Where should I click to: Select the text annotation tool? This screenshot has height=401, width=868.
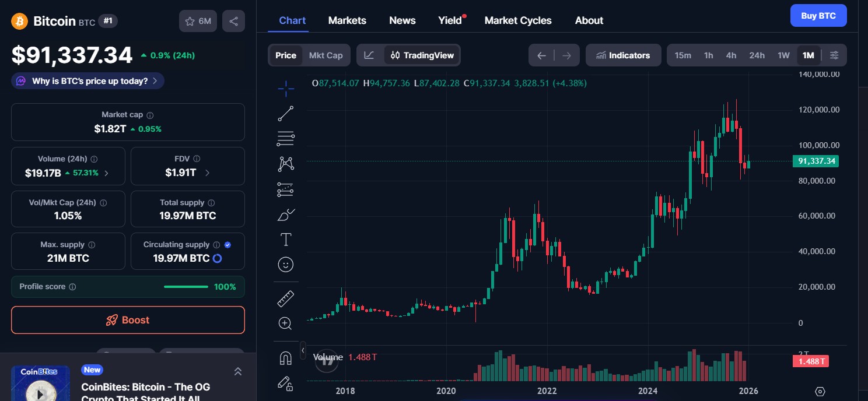coord(285,239)
